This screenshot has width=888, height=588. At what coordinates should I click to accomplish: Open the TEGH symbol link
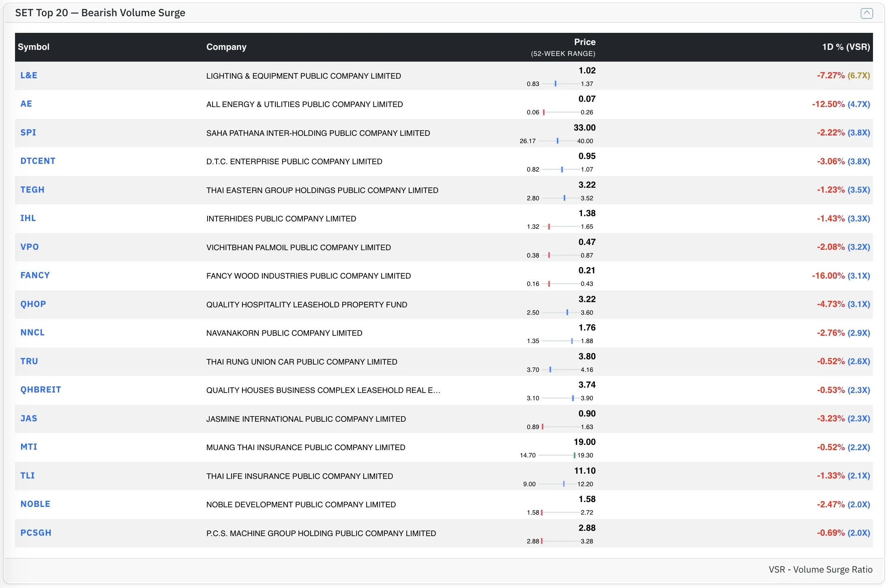pyautogui.click(x=32, y=190)
